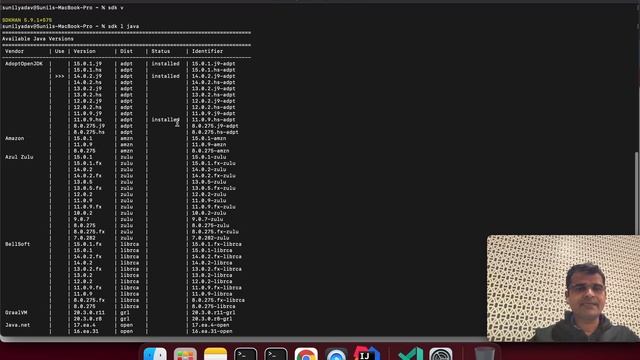Open Finder from the dock
The image size is (640, 360).
point(155,354)
